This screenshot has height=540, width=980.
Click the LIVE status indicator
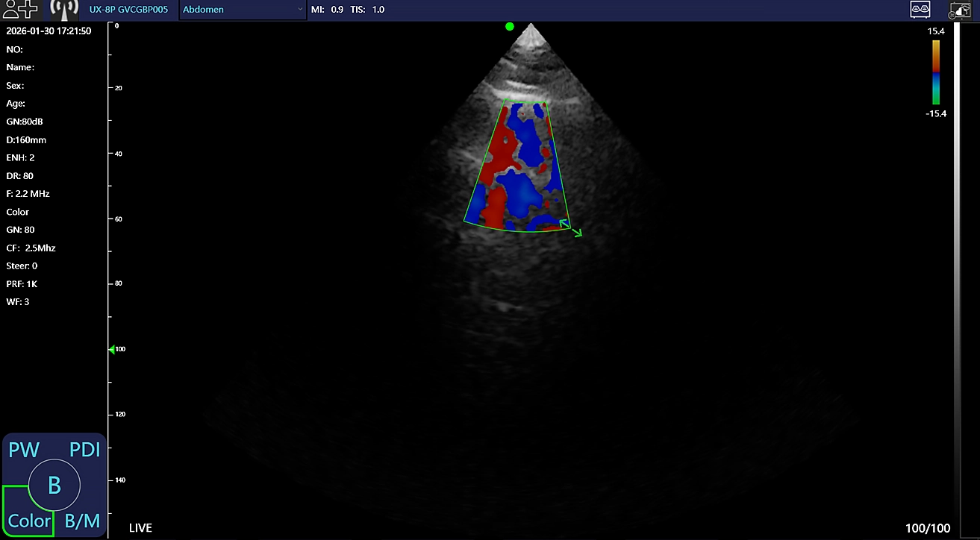(x=140, y=528)
